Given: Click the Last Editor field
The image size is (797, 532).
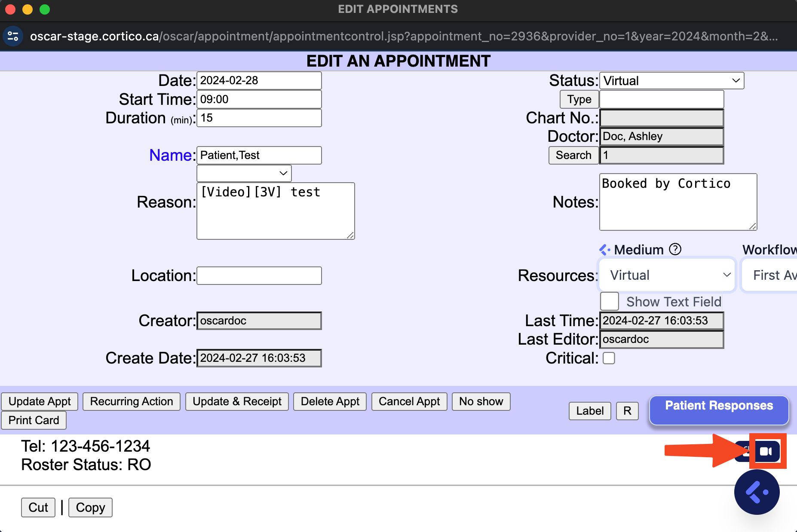Looking at the screenshot, I should click(x=662, y=339).
